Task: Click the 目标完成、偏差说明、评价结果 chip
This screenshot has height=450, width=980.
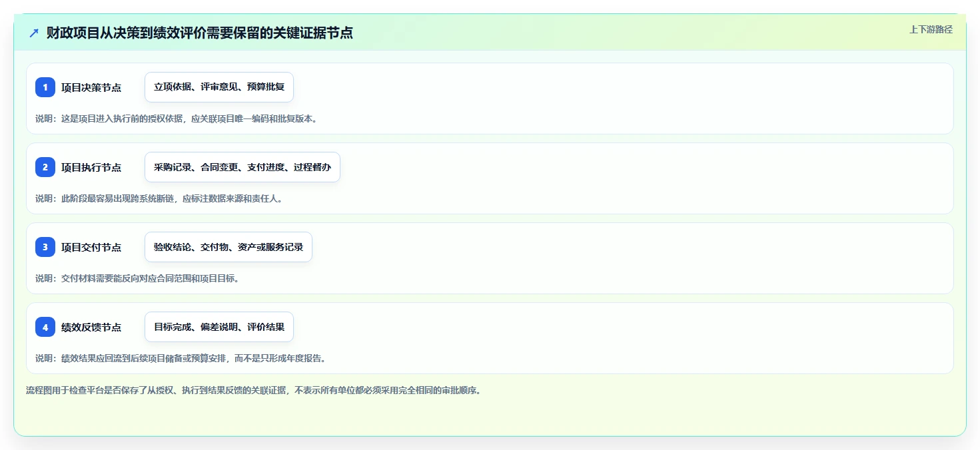Action: tap(219, 327)
